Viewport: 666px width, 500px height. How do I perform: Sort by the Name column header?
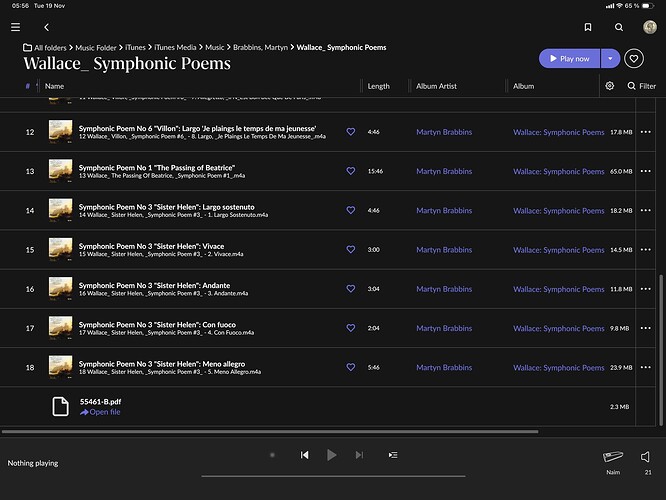tap(54, 86)
